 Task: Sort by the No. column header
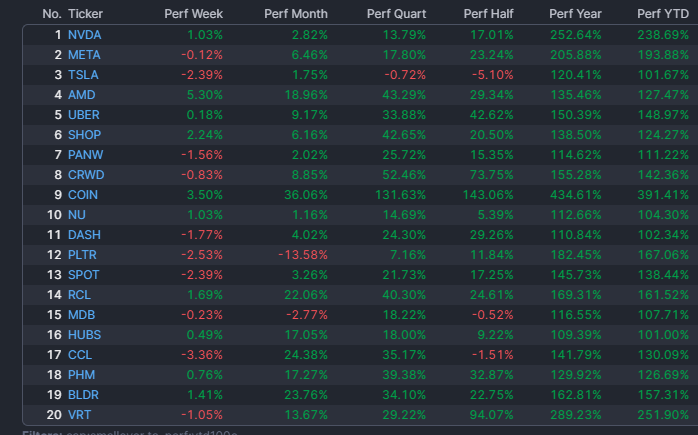52,14
